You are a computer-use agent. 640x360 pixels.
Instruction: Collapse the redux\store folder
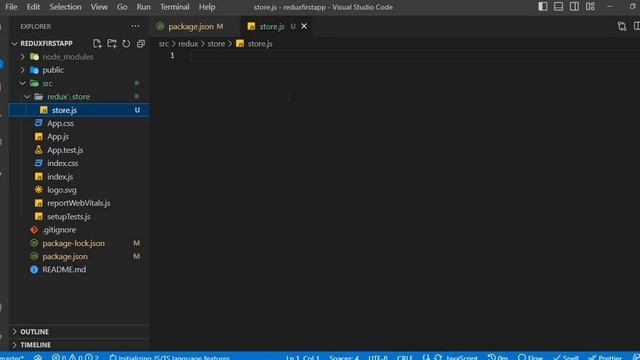pos(27,97)
